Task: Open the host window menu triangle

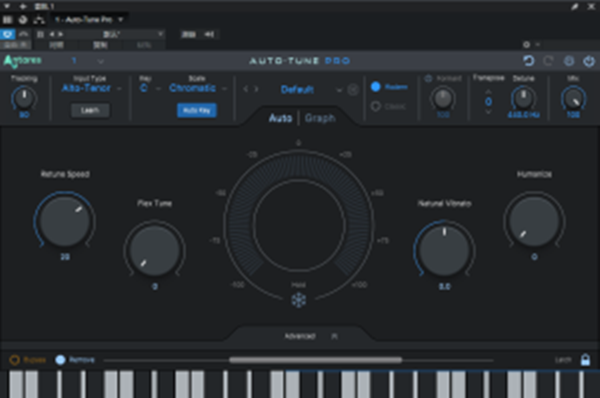Action: [x=7, y=6]
